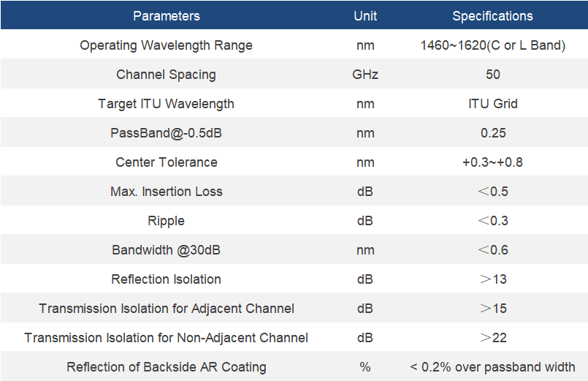Select the Bandwidth @30dB label
This screenshot has width=588, height=381.
(166, 250)
